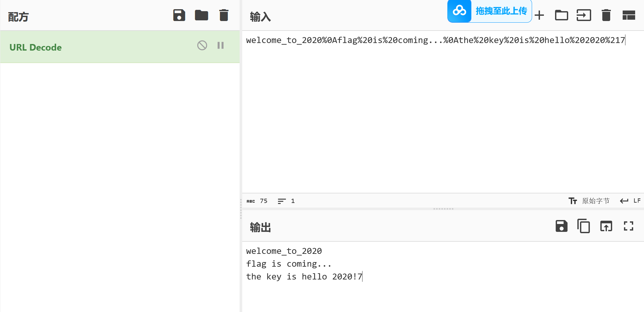Add a new input tab
The image size is (644, 312).
539,15
